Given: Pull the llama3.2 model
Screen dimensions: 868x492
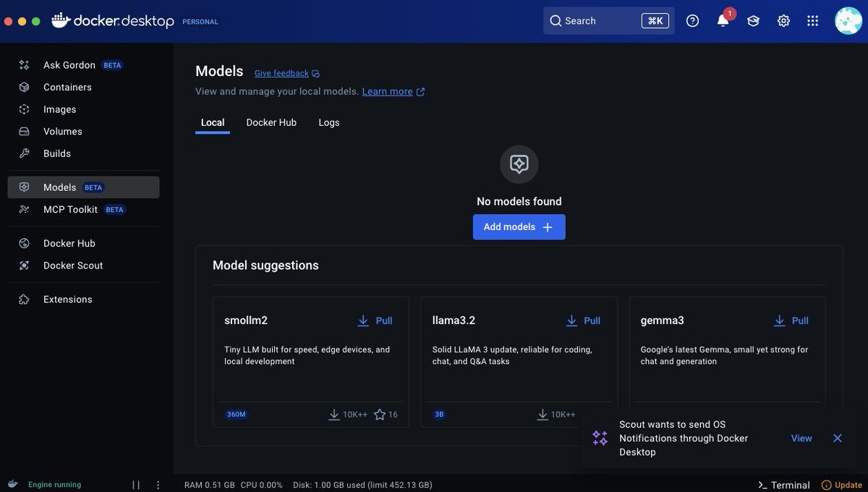Looking at the screenshot, I should point(583,321).
